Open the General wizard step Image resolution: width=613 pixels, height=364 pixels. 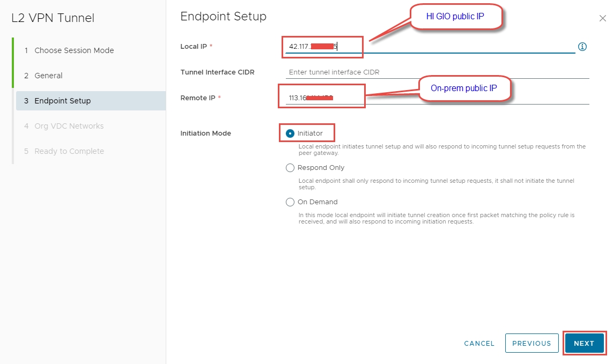48,76
